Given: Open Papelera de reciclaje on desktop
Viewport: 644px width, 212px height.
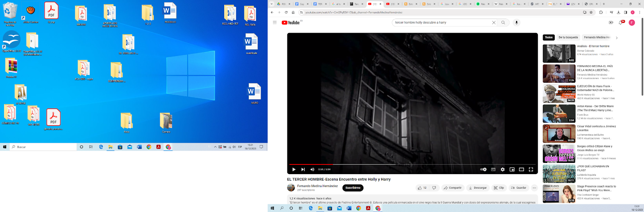Looking at the screenshot, I should click(x=10, y=14).
